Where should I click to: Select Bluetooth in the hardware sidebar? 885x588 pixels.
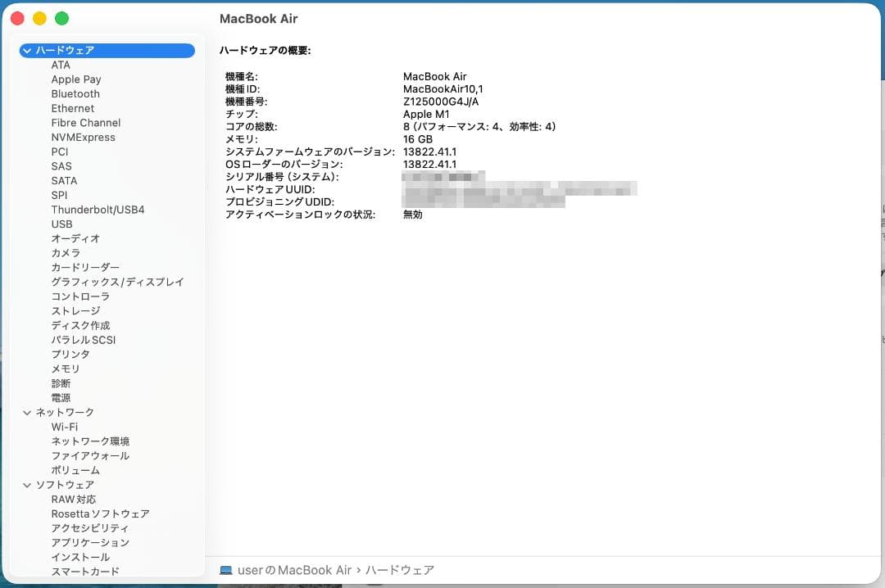pyautogui.click(x=75, y=93)
